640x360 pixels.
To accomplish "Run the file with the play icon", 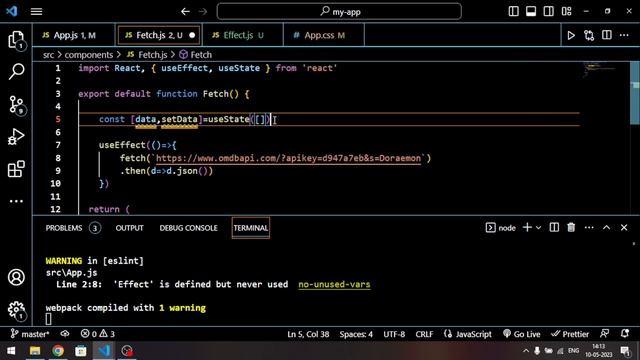I will pos(571,36).
